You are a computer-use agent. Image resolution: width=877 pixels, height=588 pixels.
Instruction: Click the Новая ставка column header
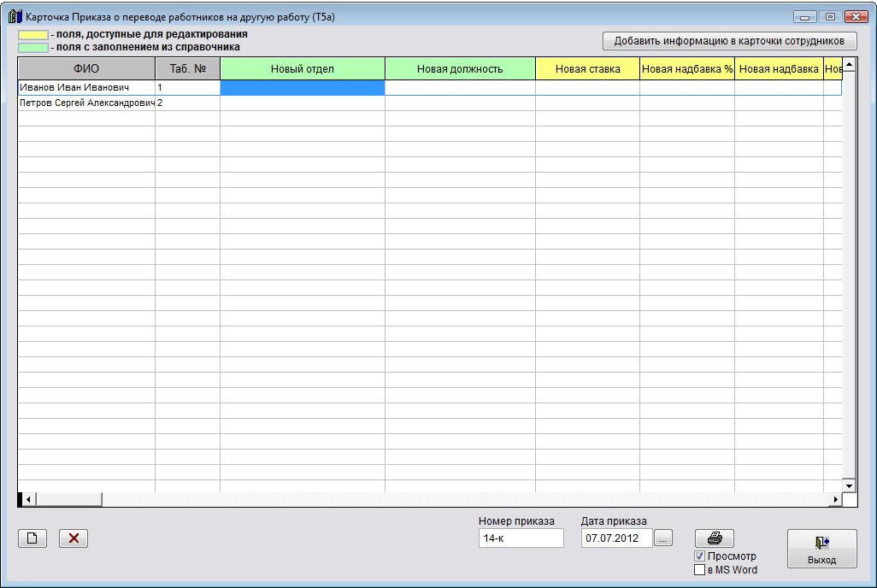point(587,69)
